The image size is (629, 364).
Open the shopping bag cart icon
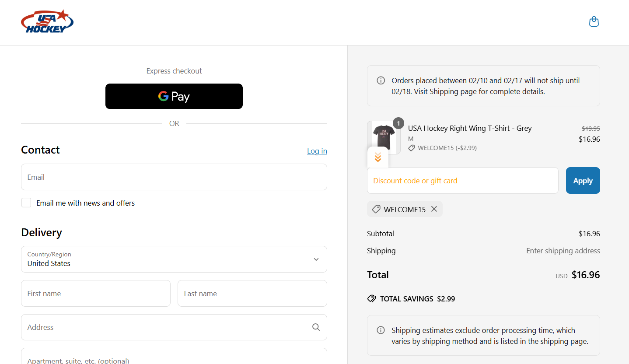tap(594, 21)
